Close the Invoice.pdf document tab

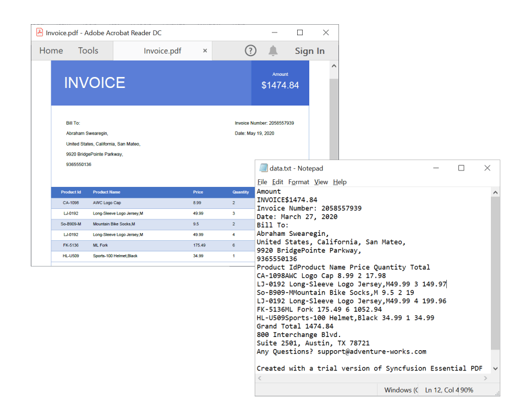205,51
